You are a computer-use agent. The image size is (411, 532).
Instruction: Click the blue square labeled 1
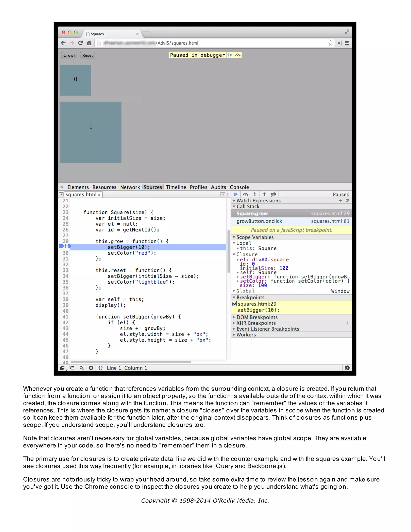point(91,132)
